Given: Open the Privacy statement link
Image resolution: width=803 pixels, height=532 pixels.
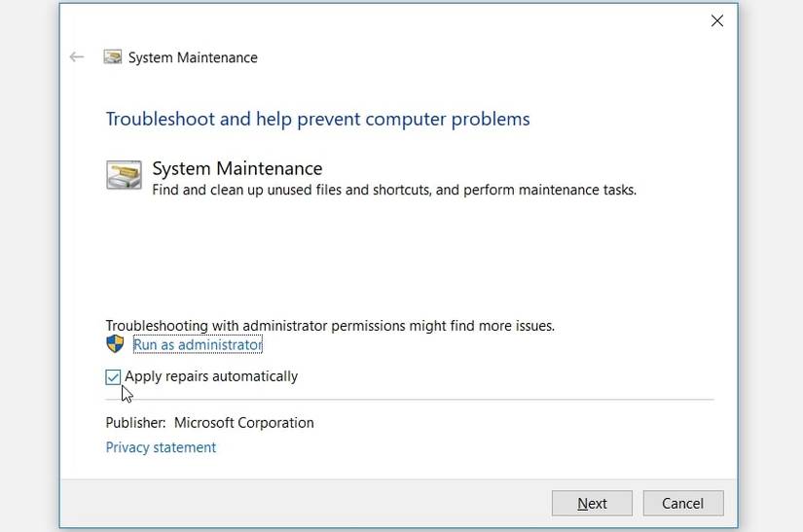Looking at the screenshot, I should [x=161, y=447].
